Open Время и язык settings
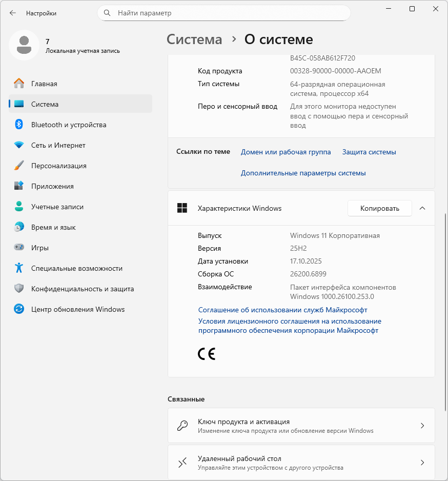Image resolution: width=448 pixels, height=481 pixels. [53, 227]
